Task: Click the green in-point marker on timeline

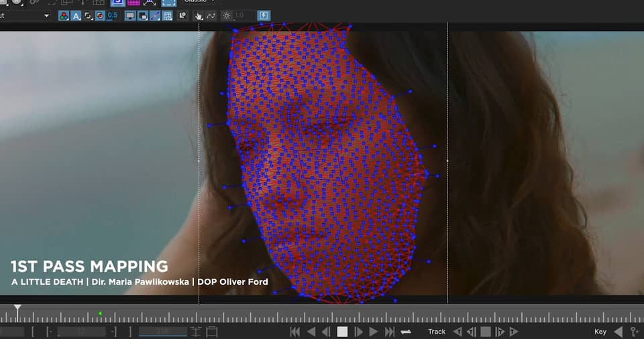Action: coord(100,314)
